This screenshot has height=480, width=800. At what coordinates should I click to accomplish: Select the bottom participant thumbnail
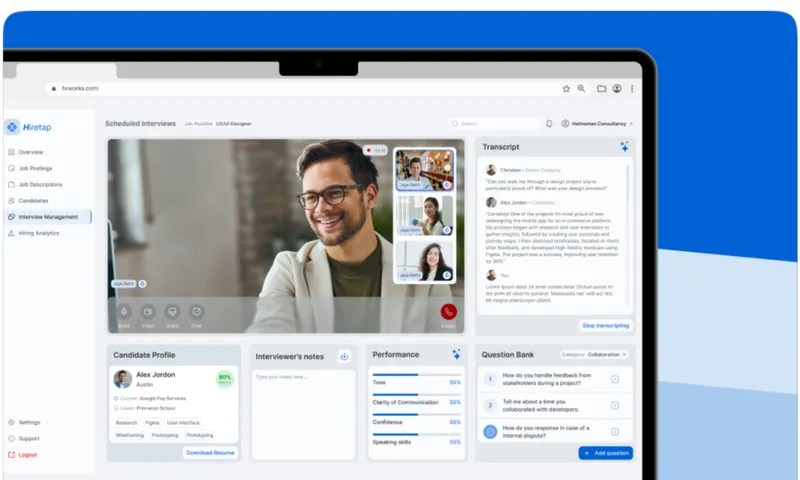tap(424, 261)
